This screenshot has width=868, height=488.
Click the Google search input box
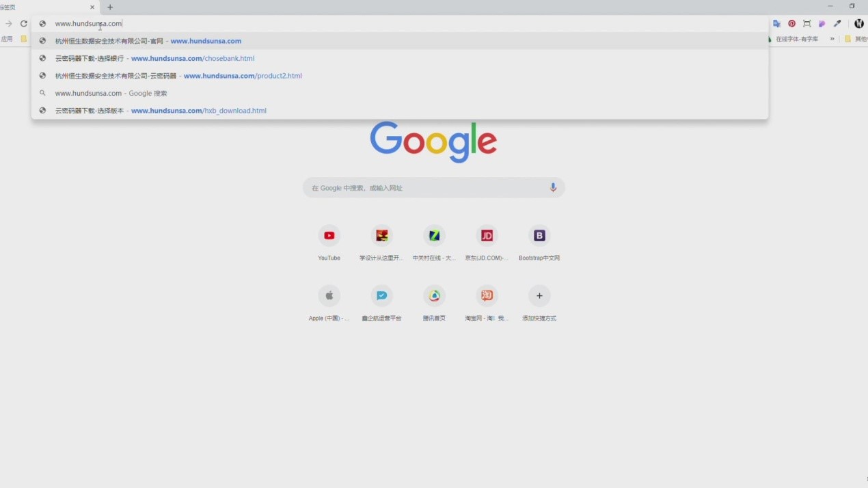click(424, 188)
